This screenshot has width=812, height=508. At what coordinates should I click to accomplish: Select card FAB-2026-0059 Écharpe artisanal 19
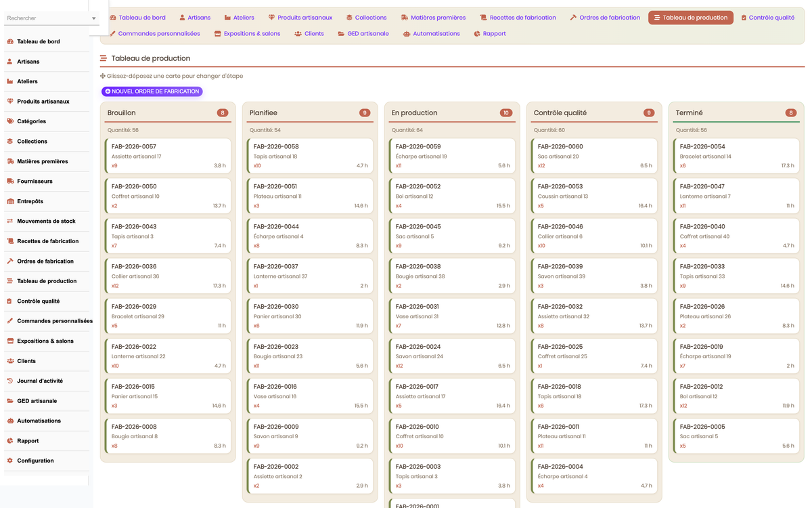452,156
